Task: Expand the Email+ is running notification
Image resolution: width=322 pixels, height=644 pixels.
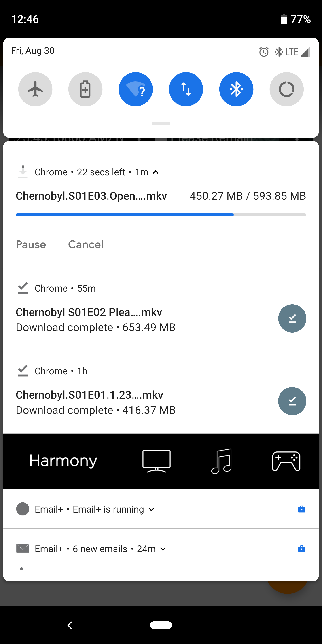Action: (x=151, y=509)
